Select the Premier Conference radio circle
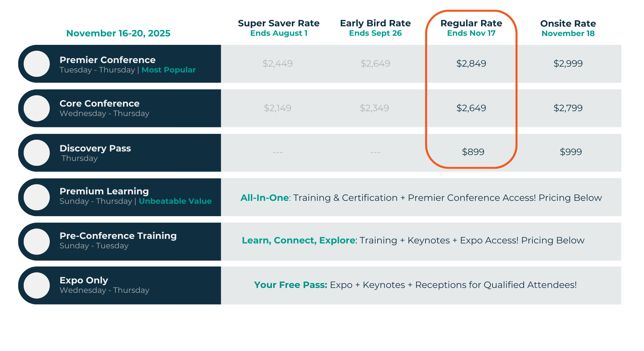The image size is (644, 351). 37,64
